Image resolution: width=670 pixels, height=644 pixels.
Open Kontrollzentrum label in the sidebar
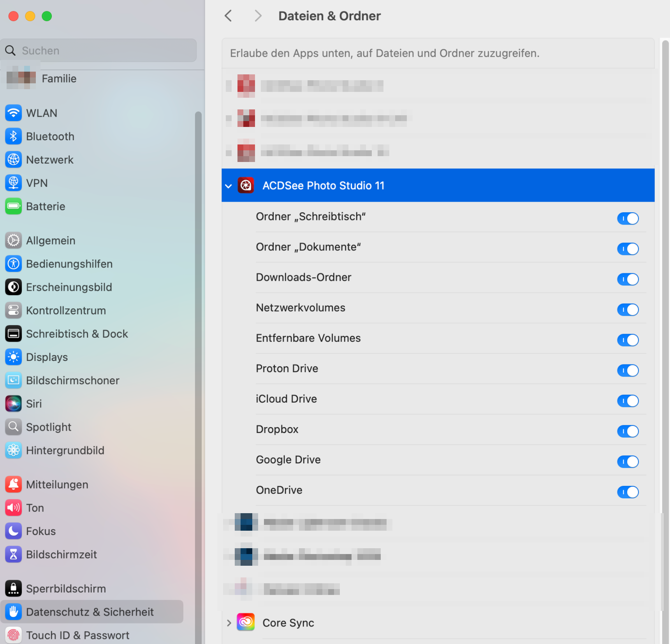click(x=66, y=311)
